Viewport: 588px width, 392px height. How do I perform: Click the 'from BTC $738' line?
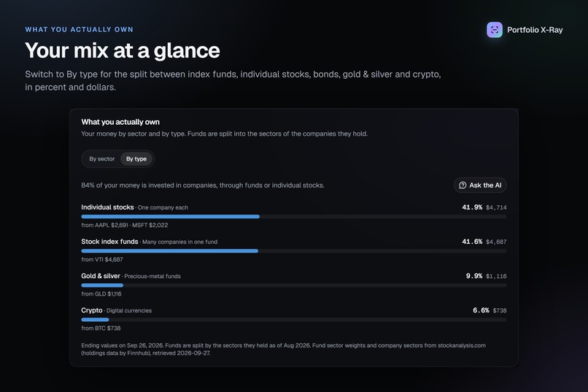click(x=101, y=328)
